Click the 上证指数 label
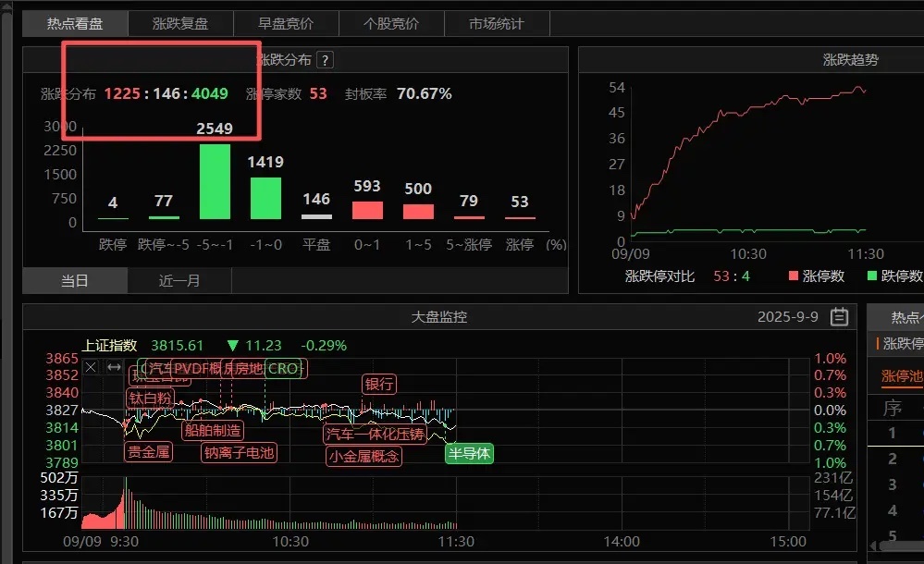Screen dimensions: 924x564 point(110,346)
